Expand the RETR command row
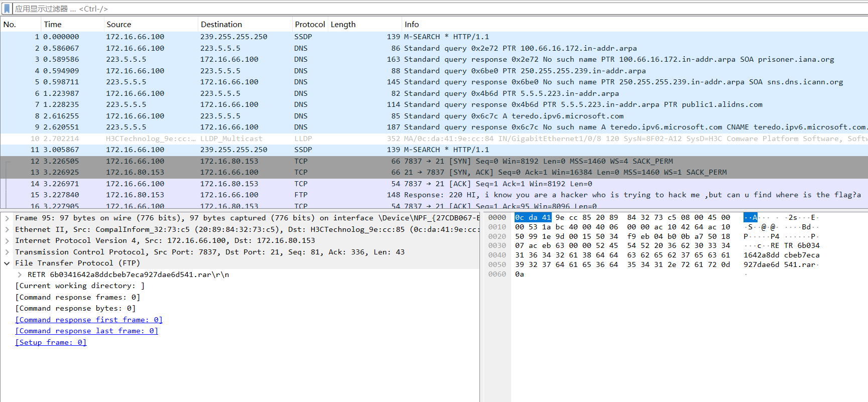The width and height of the screenshot is (868, 402). click(x=20, y=275)
